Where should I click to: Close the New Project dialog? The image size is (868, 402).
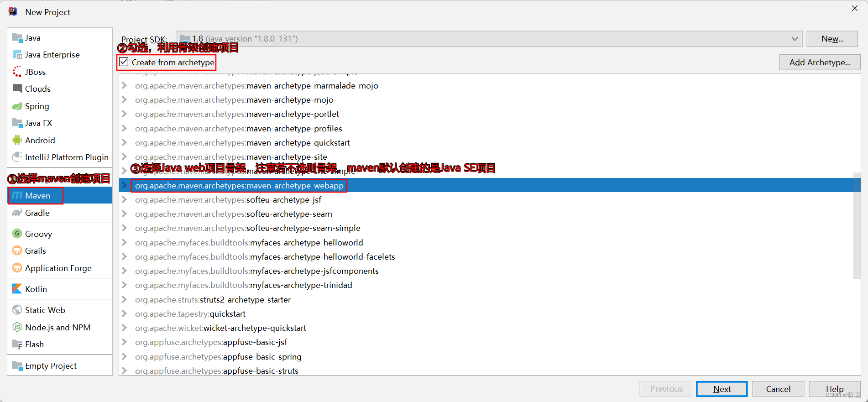click(855, 8)
